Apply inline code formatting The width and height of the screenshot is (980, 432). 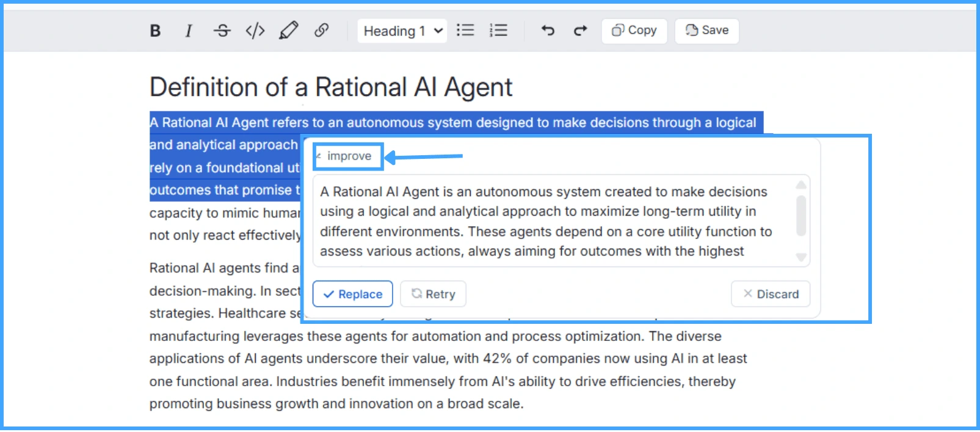tap(255, 31)
